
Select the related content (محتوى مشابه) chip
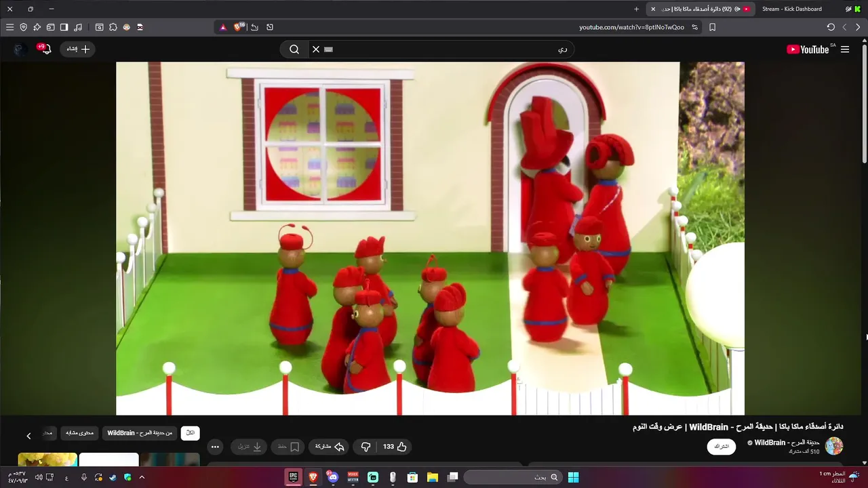pyautogui.click(x=80, y=432)
